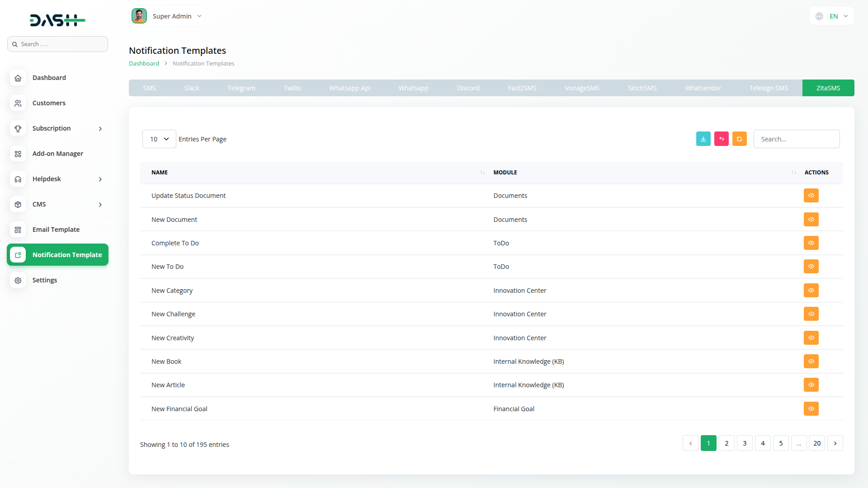Switch to the Telegram tab
The width and height of the screenshot is (868, 488).
coord(241,88)
